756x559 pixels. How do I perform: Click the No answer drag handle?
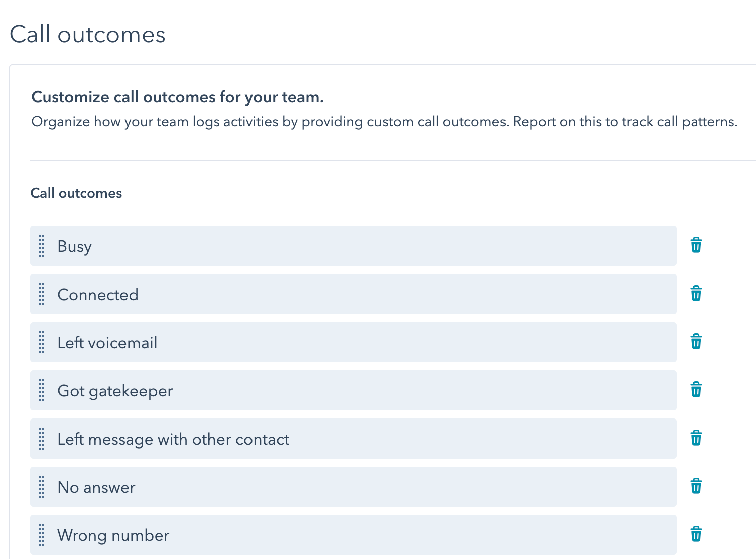42,487
